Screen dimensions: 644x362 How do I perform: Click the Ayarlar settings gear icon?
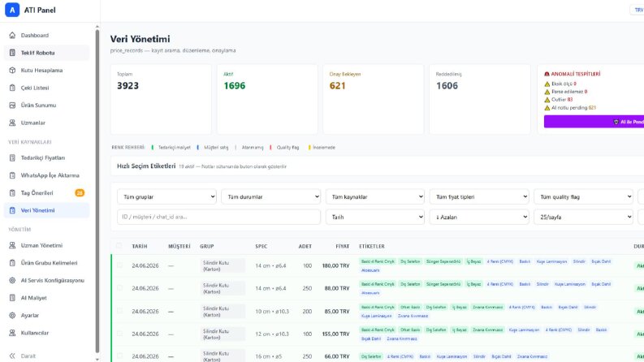(12, 315)
